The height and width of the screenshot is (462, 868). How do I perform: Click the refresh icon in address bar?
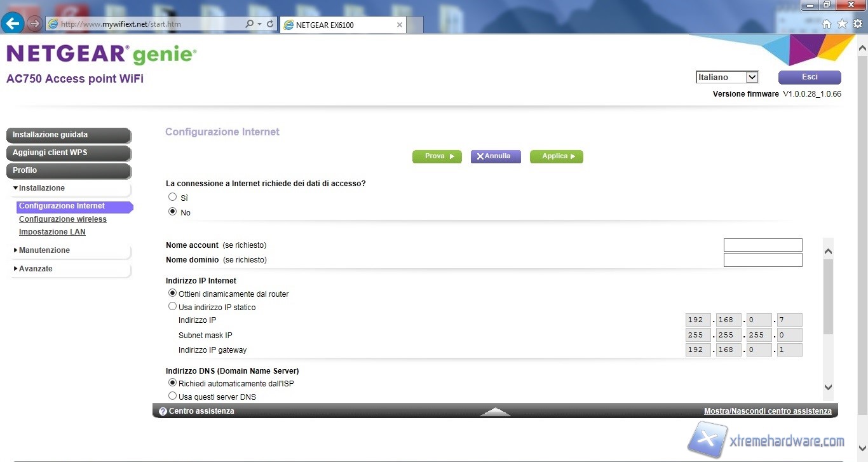(x=271, y=24)
